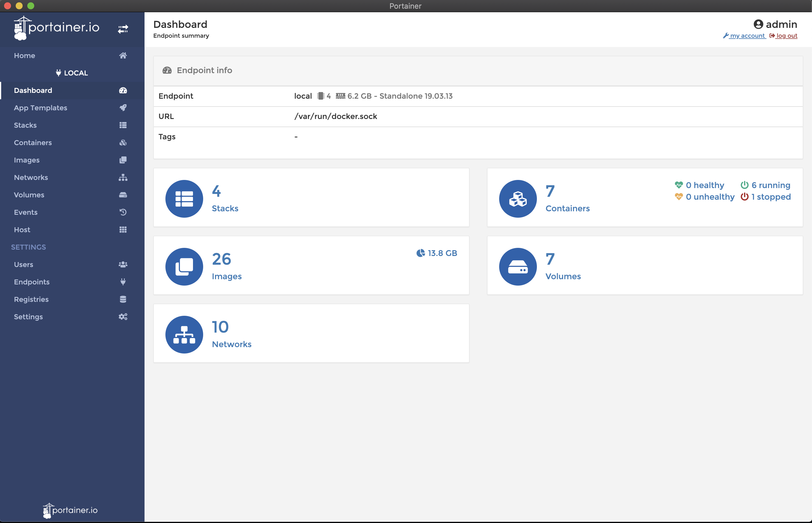The image size is (812, 523).
Task: Click the Home house icon in sidebar
Action: coord(123,55)
